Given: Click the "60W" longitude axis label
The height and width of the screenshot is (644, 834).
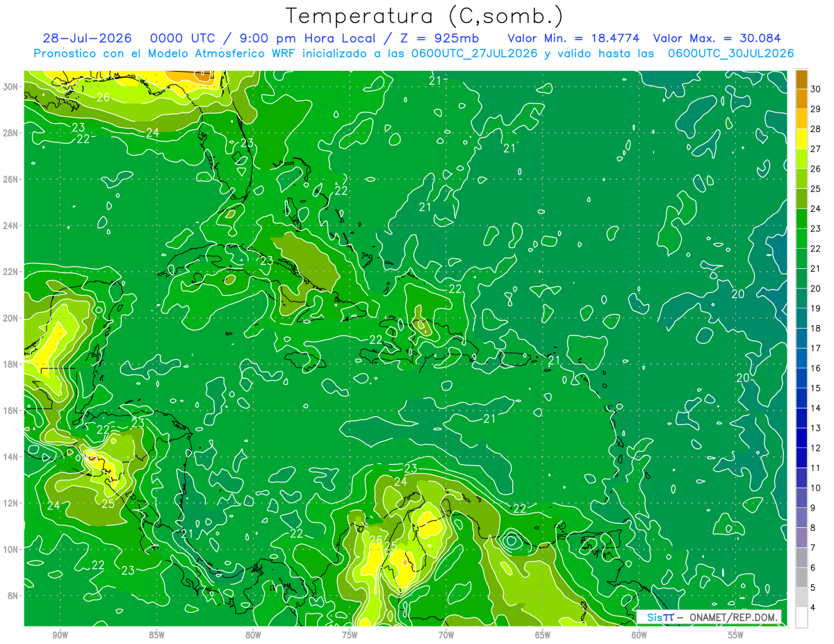Looking at the screenshot, I should 639,635.
